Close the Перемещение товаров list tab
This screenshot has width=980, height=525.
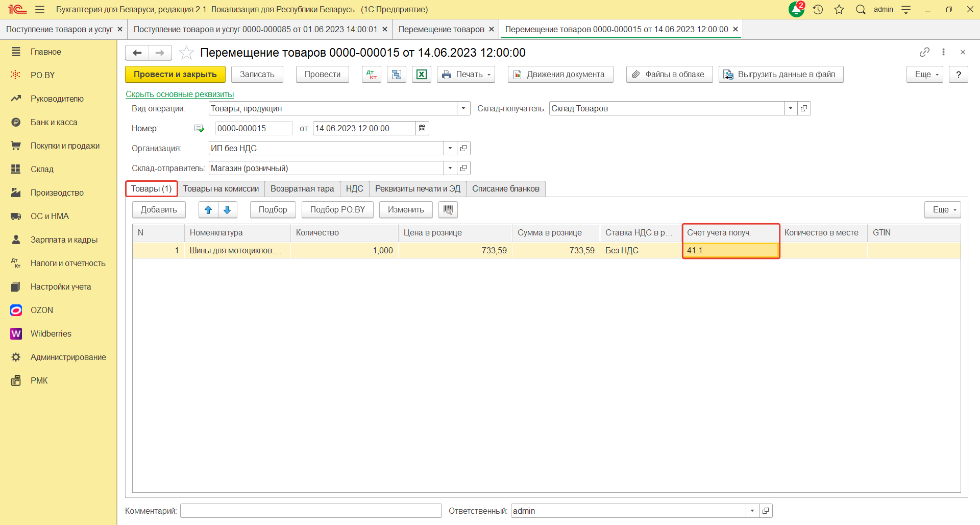492,30
